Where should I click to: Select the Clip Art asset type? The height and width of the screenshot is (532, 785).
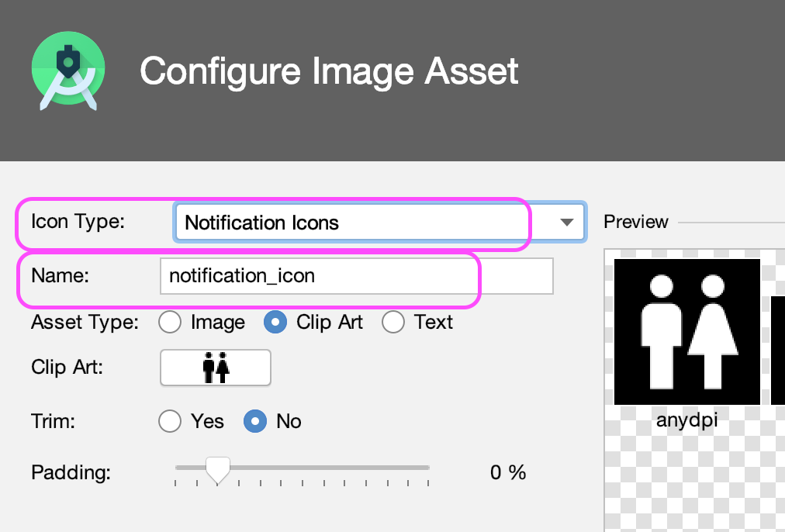point(276,322)
